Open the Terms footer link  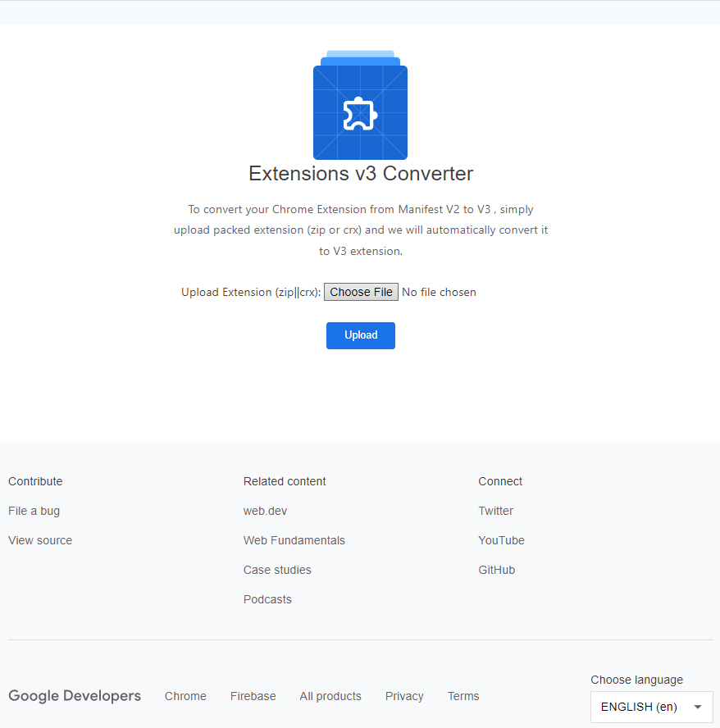tap(463, 696)
